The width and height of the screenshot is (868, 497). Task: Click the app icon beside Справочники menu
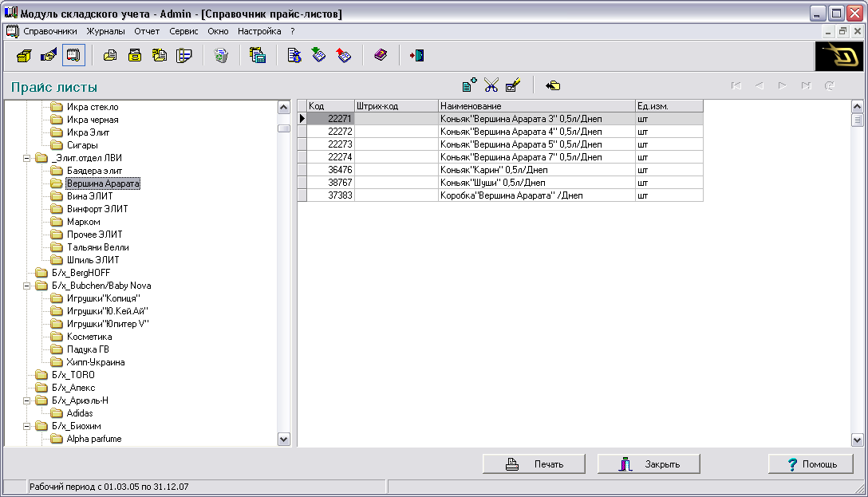pyautogui.click(x=12, y=32)
